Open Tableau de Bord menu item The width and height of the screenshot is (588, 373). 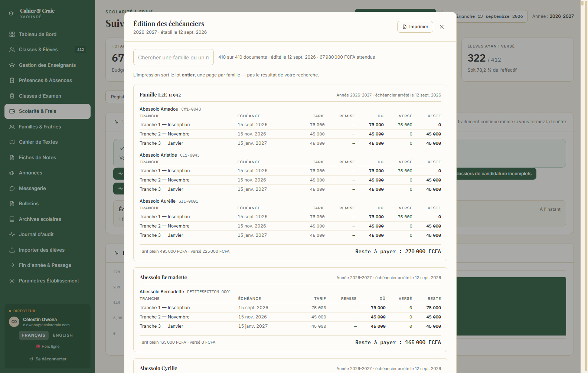pos(48,34)
